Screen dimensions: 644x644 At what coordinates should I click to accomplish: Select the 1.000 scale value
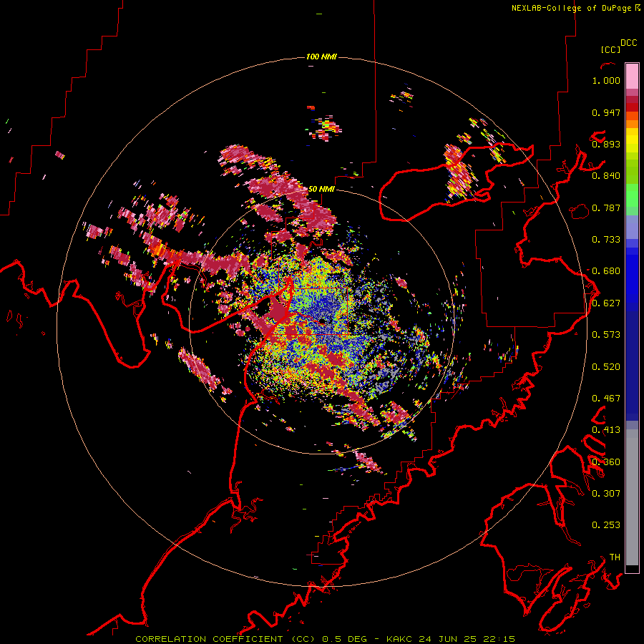[x=606, y=80]
